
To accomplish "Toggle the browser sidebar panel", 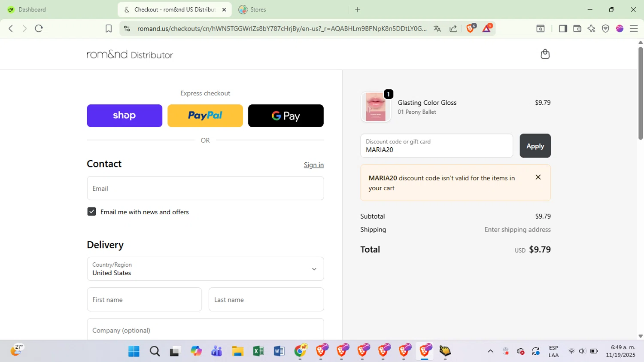I will point(563,29).
